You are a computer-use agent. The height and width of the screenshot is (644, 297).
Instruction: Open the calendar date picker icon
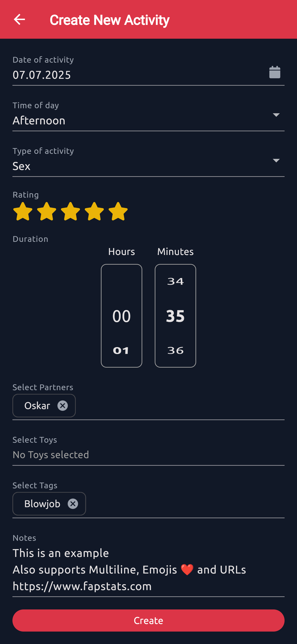point(274,72)
